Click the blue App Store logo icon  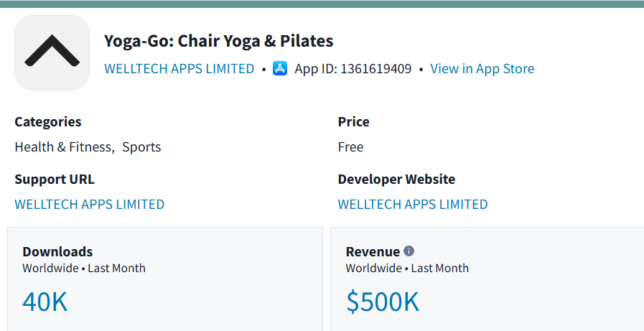tap(280, 69)
